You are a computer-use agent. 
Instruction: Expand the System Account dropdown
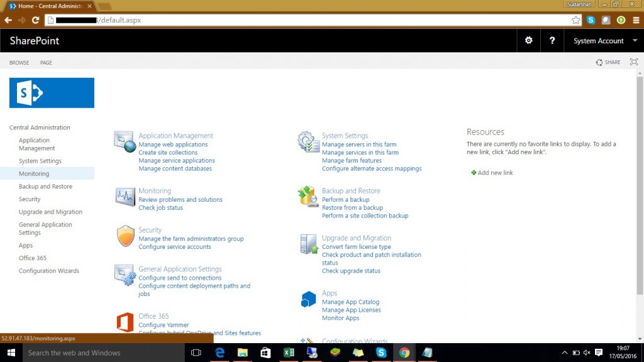[598, 41]
